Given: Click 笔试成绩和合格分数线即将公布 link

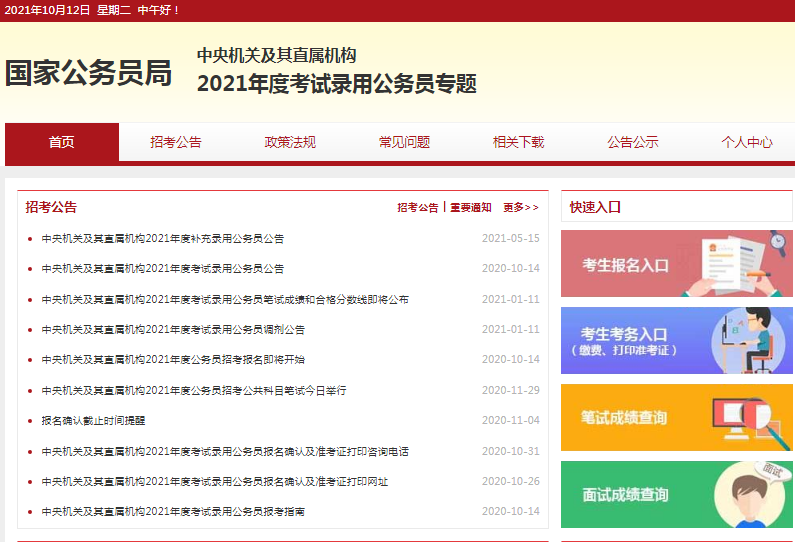Looking at the screenshot, I should point(225,300).
